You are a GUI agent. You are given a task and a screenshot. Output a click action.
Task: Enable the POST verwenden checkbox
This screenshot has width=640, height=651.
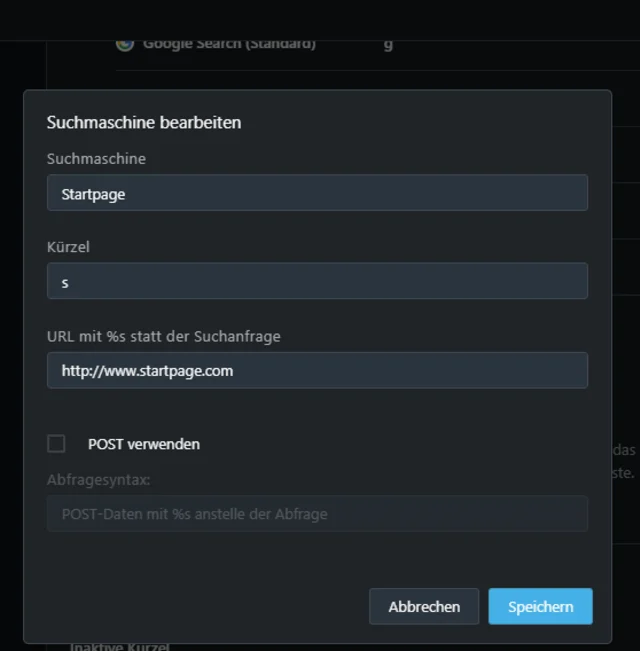point(56,444)
